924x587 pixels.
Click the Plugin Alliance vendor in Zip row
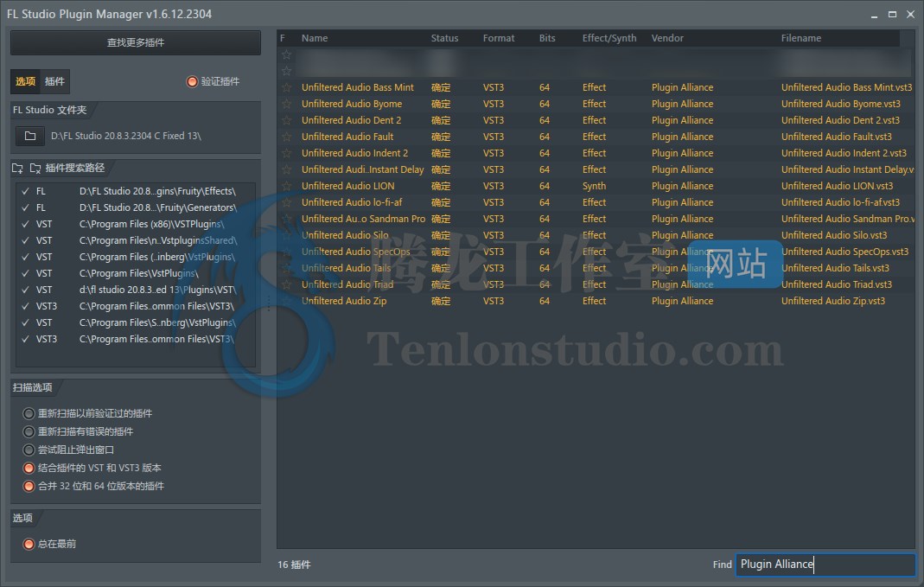tap(682, 301)
